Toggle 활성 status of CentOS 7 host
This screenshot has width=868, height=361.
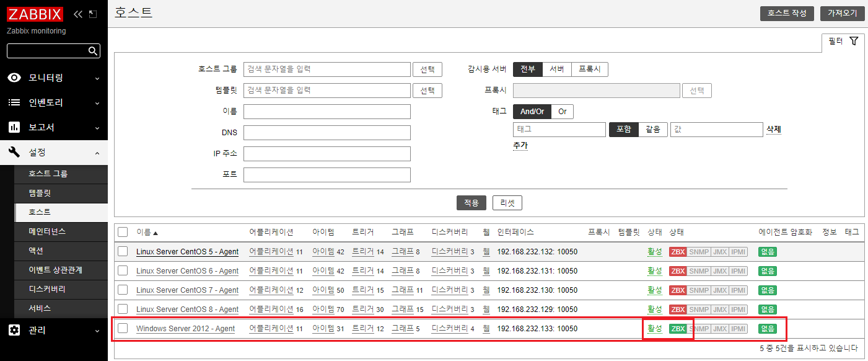coord(654,290)
